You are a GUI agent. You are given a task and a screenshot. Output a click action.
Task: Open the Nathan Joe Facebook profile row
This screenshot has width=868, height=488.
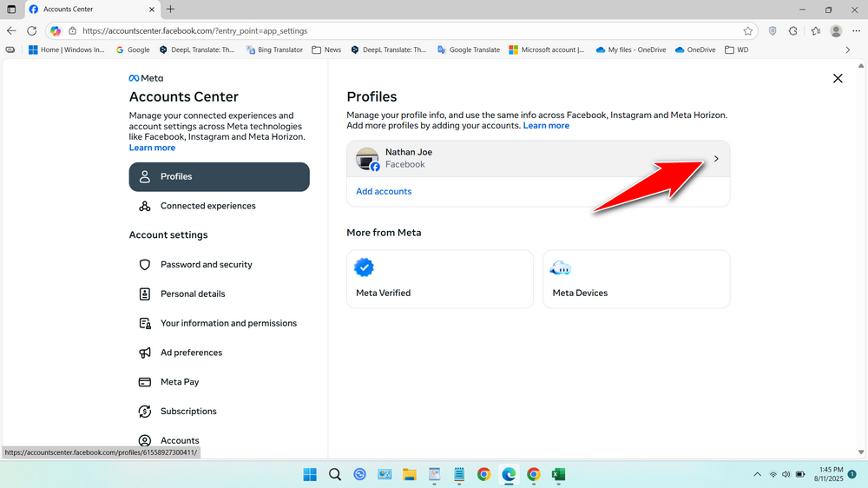click(538, 159)
